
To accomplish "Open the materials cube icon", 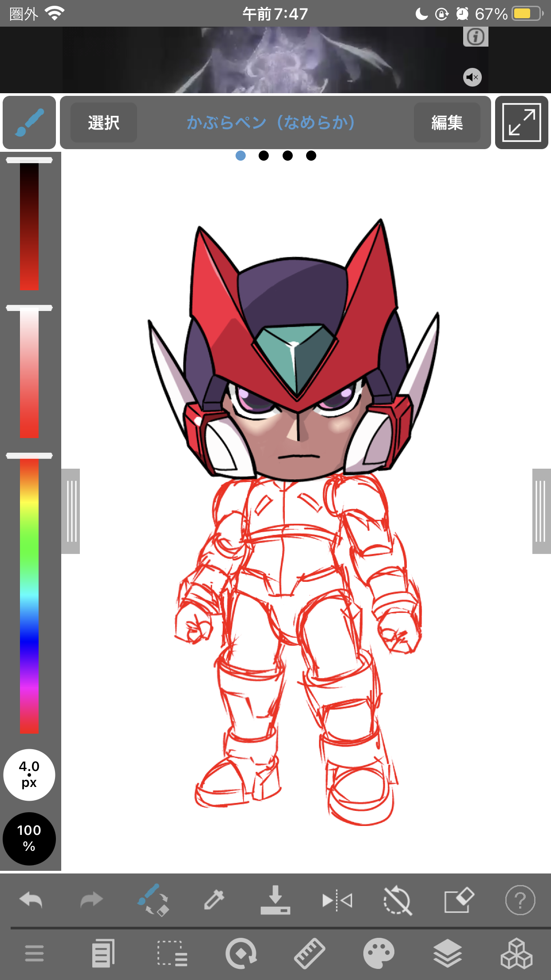I will [516, 953].
